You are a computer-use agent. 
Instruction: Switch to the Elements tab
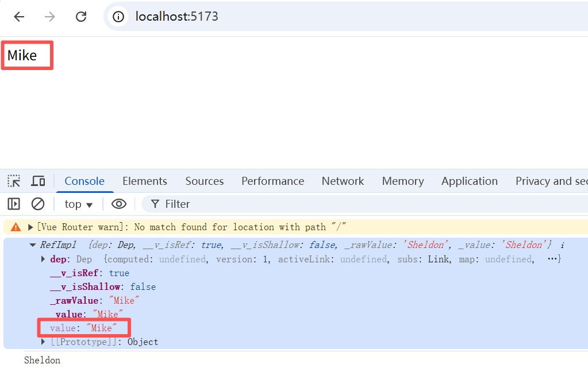[145, 181]
